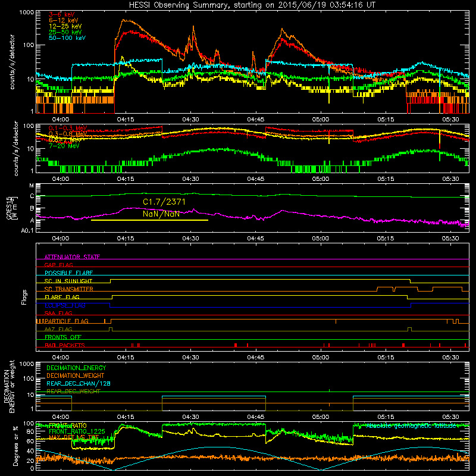Click the DECIMATION ENERGY or weight axis title
The height and width of the screenshot is (476, 476).
(9, 386)
